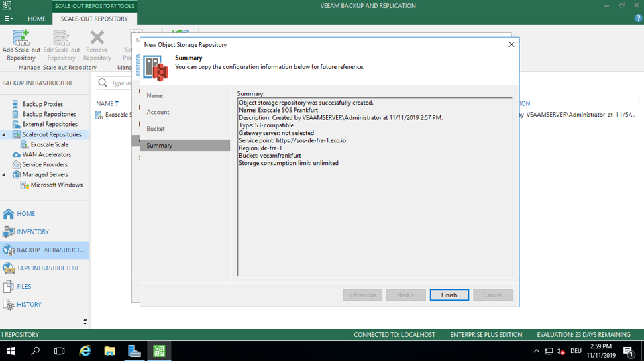Collapse the Scale-out Repositories tree node
The image size is (644, 361).
click(5, 134)
